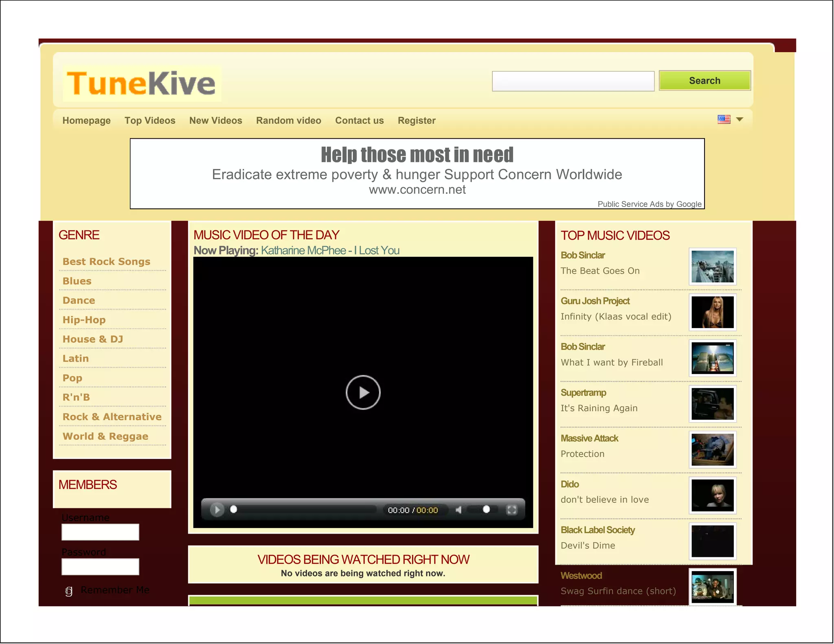
Task: Open Katharine McPhee - I Lost You link
Action: coord(330,250)
